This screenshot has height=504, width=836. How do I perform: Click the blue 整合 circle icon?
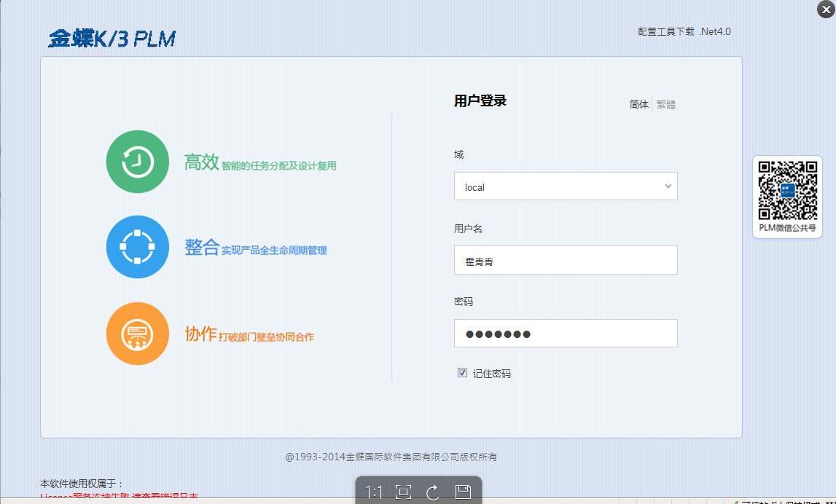point(138,247)
